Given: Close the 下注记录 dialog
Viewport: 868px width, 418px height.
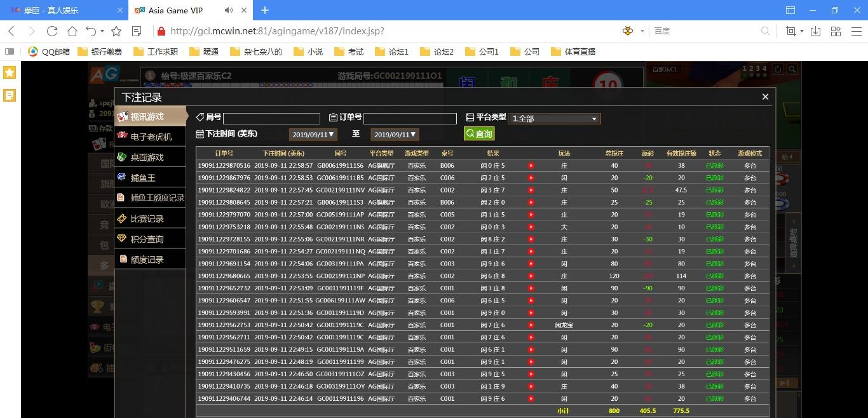Looking at the screenshot, I should click(765, 97).
